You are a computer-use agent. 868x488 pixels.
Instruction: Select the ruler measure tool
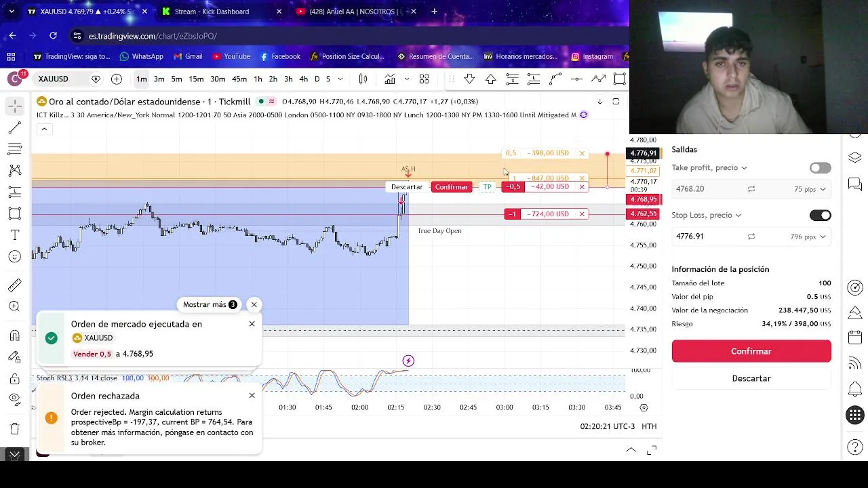[14, 285]
